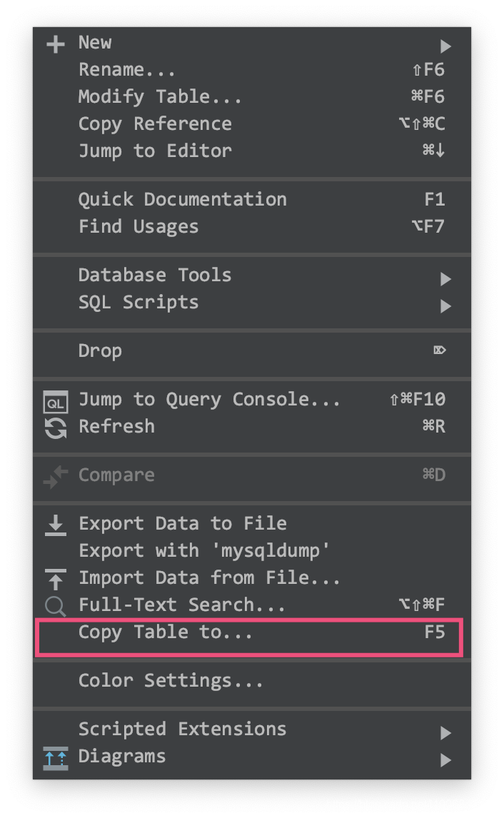Click the Export Data download icon

55,525
